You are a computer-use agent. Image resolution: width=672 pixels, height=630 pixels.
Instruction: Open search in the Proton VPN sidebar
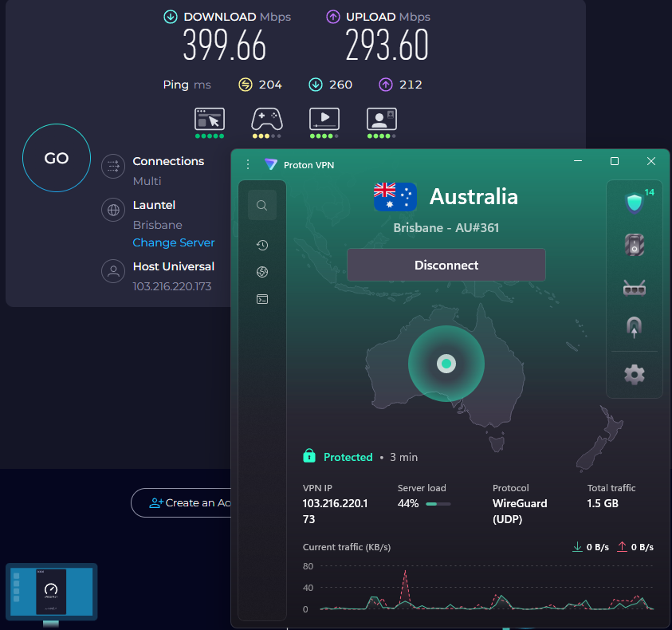[x=262, y=204]
